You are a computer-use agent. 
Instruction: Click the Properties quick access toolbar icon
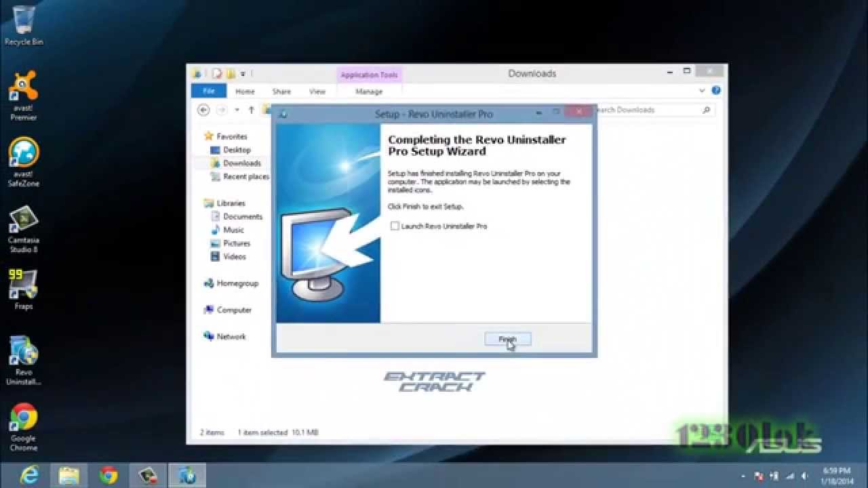218,74
